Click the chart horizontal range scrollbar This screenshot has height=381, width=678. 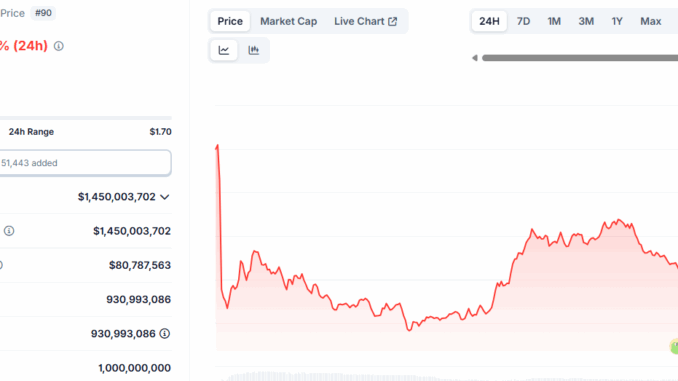[580, 58]
